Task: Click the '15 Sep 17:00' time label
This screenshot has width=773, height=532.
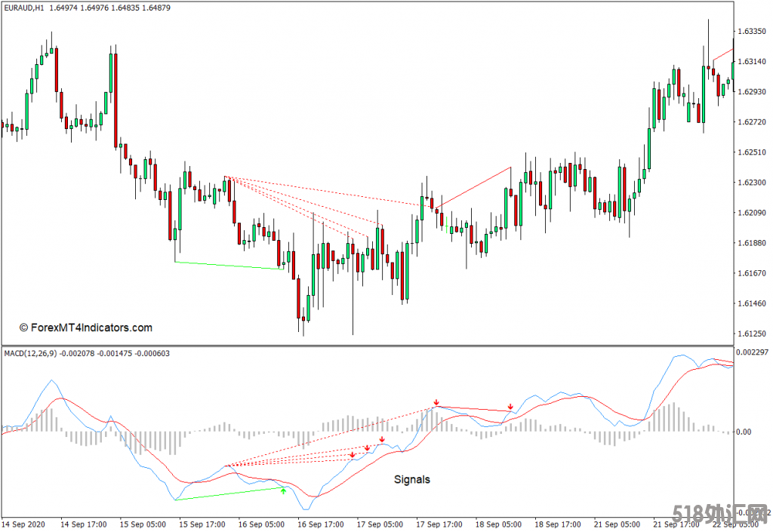Action: (202, 524)
